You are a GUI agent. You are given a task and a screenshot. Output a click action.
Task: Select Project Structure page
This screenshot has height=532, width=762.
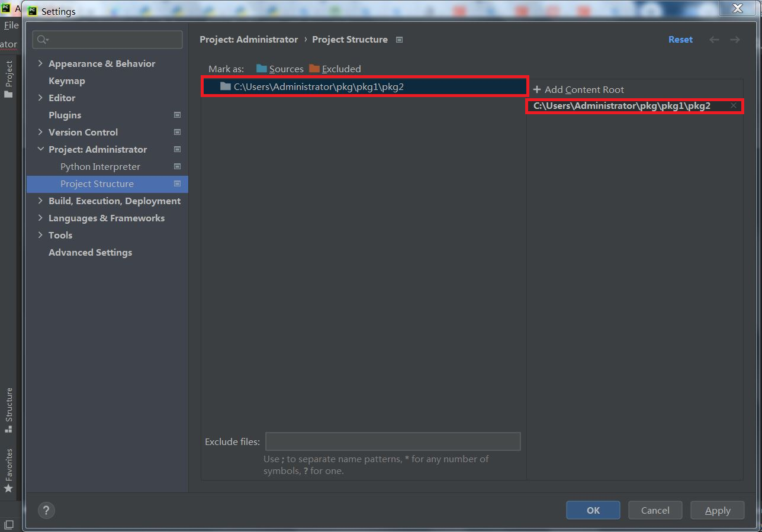pyautogui.click(x=107, y=183)
